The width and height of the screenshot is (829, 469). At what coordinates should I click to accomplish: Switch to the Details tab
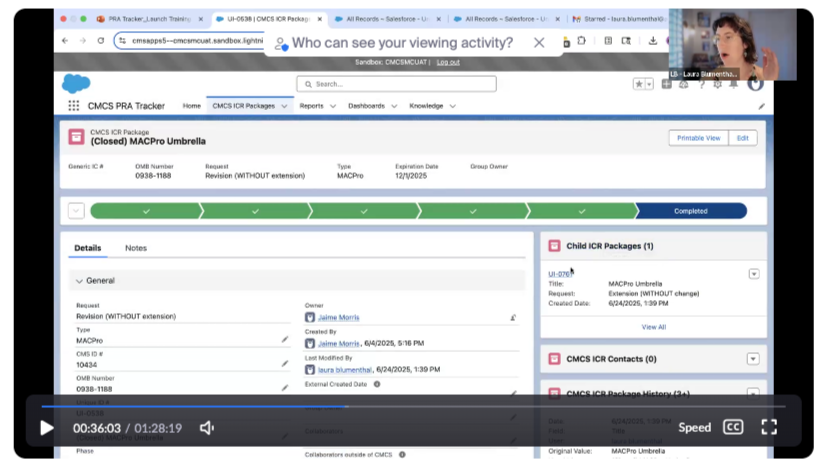click(88, 248)
